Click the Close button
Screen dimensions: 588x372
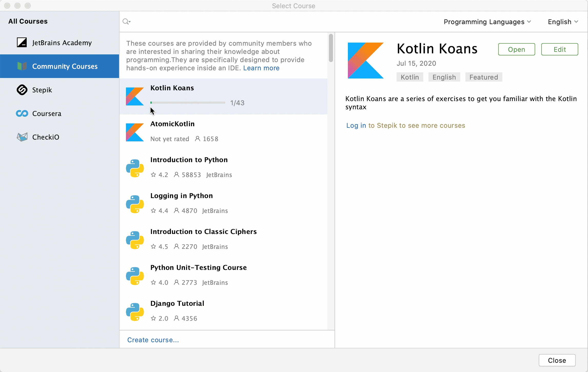[x=557, y=360]
